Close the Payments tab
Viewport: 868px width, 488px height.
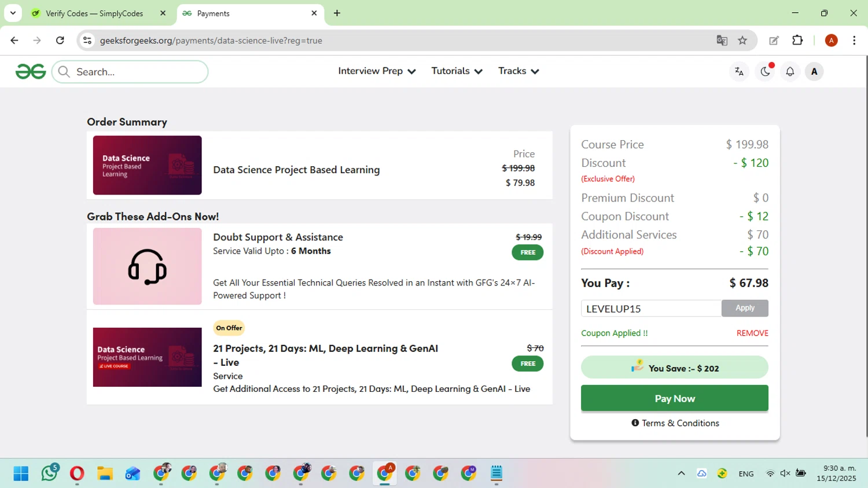(x=314, y=13)
